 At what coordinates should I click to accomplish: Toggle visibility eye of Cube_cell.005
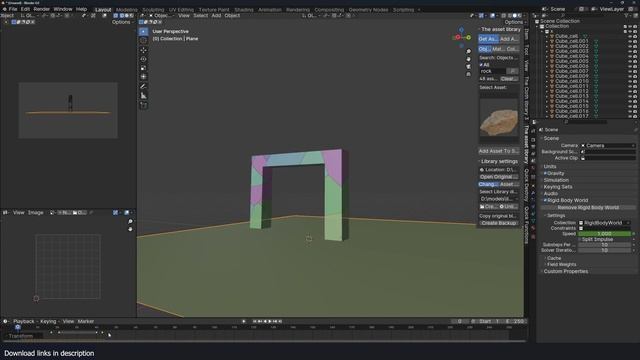pyautogui.click(x=630, y=61)
